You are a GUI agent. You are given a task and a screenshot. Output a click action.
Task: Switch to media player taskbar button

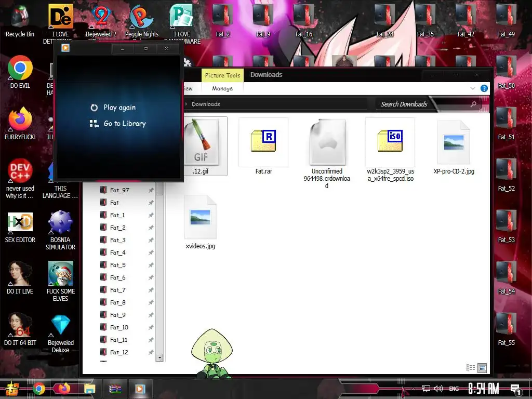point(140,389)
